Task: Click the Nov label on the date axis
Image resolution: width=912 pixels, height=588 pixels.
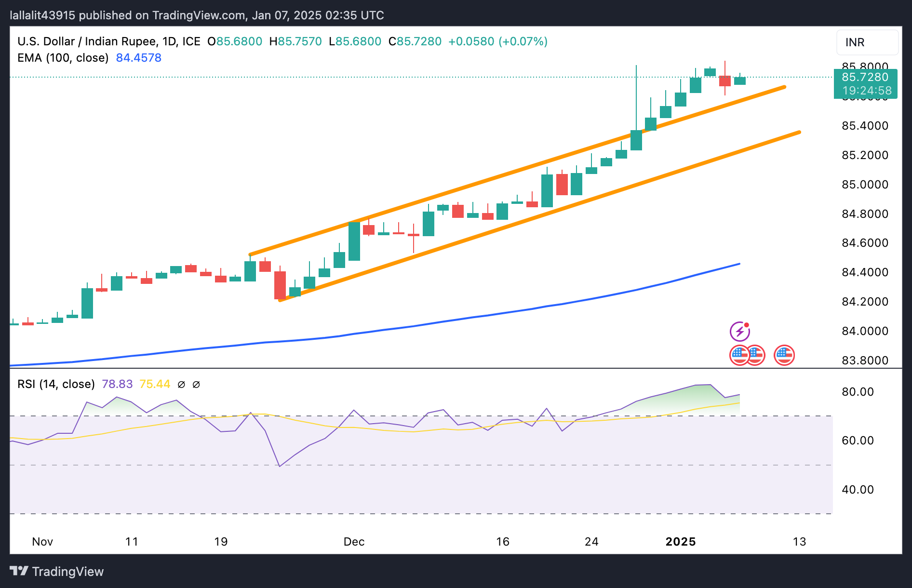Action: pyautogui.click(x=42, y=542)
